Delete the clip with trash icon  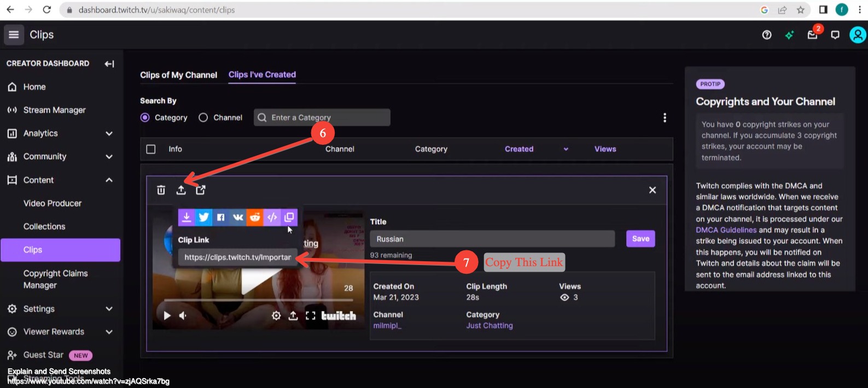click(161, 190)
